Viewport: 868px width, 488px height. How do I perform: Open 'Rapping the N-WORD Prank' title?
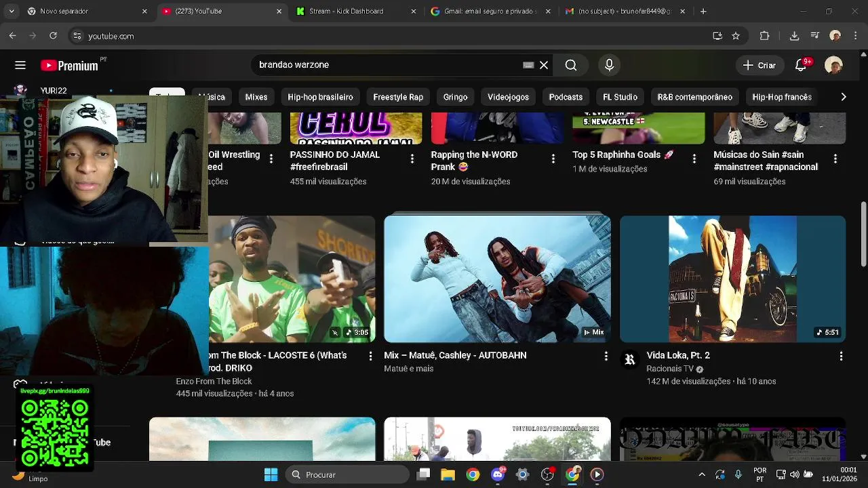click(x=474, y=161)
